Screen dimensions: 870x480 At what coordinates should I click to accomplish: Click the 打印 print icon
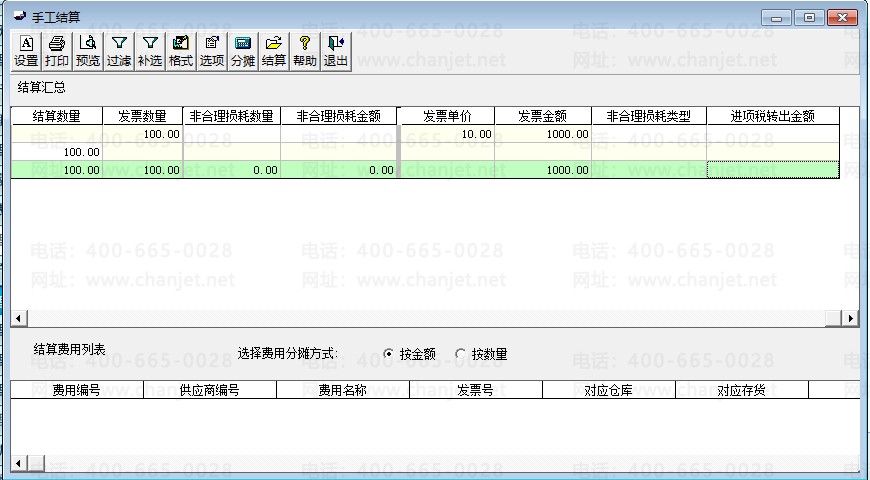tap(57, 51)
